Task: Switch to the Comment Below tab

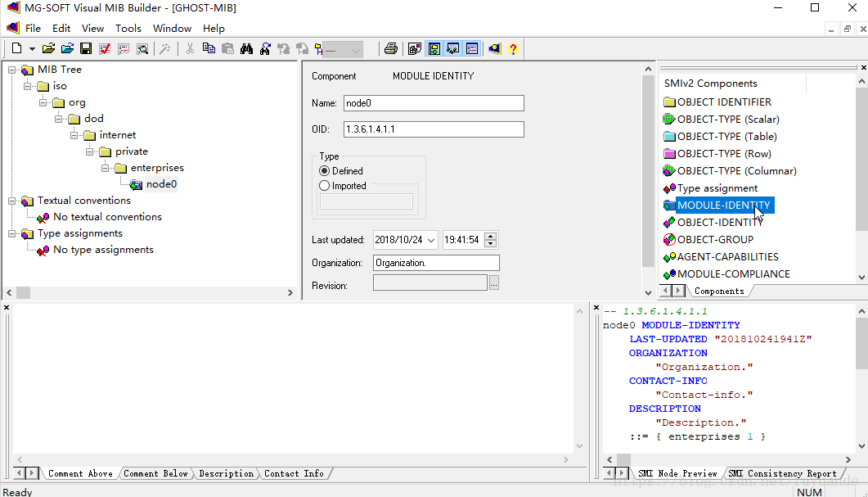Action: [x=155, y=474]
